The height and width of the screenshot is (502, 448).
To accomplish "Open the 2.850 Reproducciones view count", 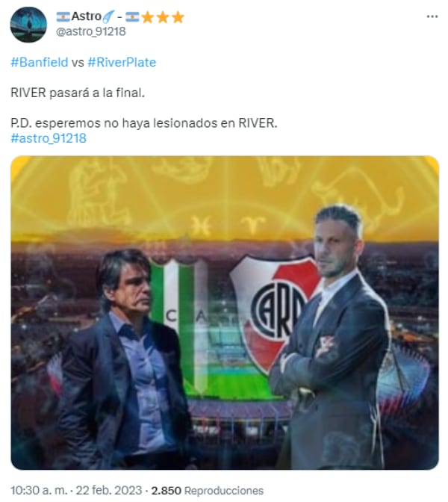I will pos(208,490).
